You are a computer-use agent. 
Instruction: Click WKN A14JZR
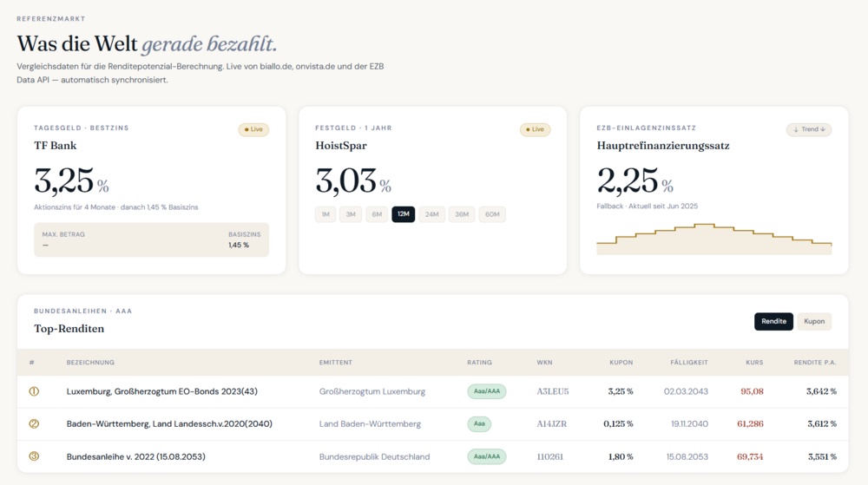tap(551, 424)
